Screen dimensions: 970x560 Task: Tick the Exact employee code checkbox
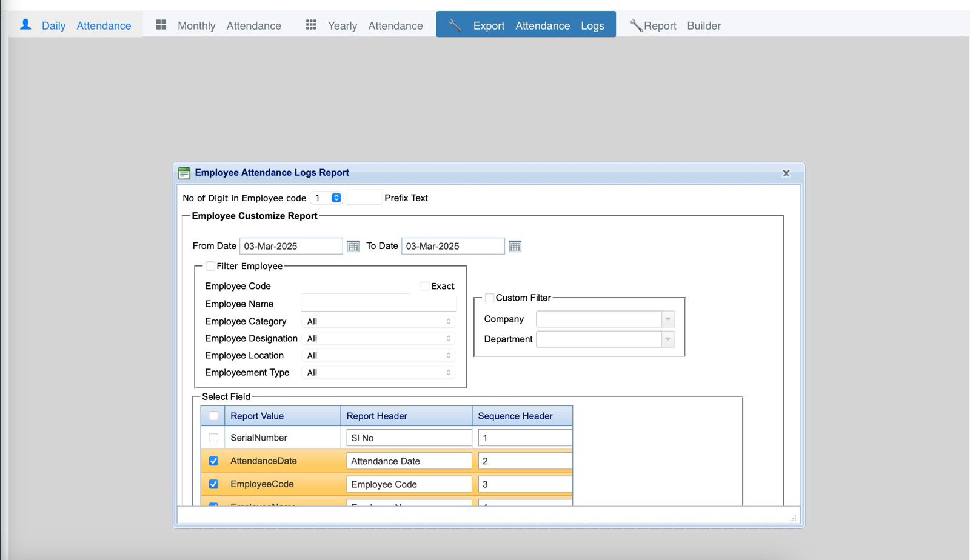point(425,286)
